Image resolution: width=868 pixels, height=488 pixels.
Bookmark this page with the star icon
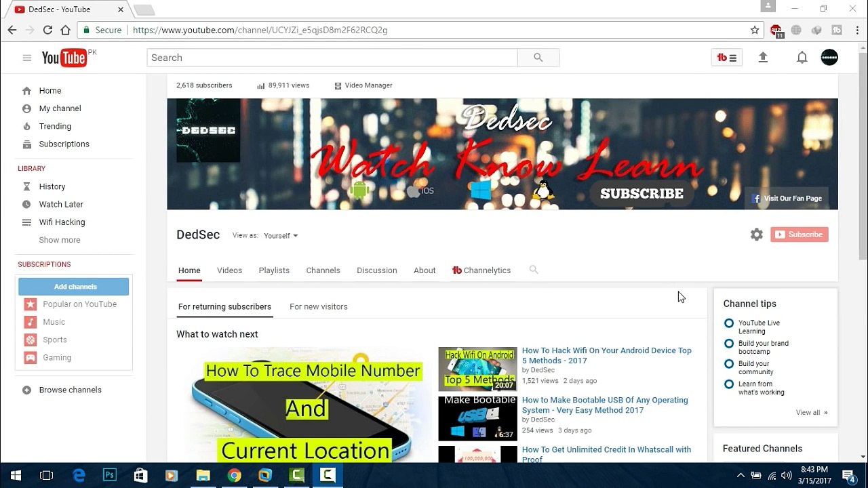click(755, 30)
